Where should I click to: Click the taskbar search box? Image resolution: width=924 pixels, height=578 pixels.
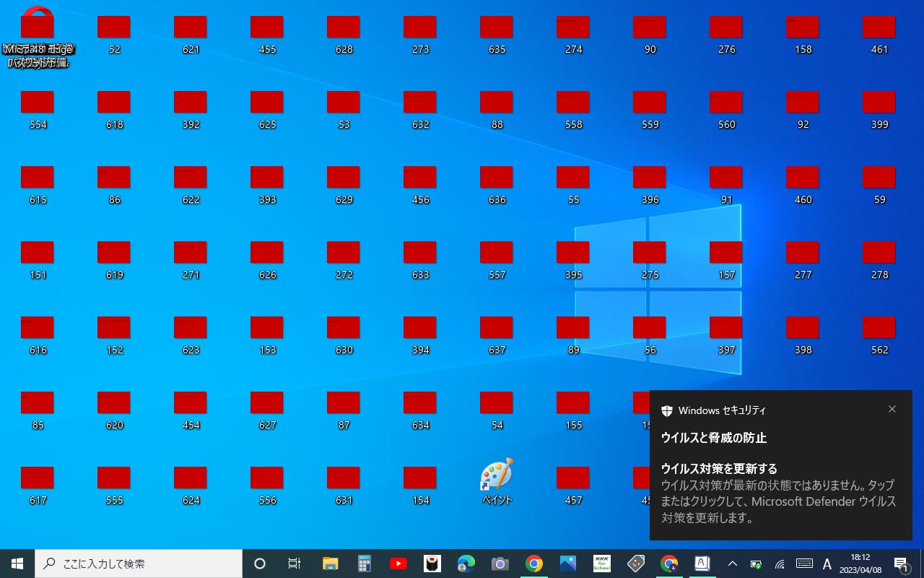pos(139,564)
